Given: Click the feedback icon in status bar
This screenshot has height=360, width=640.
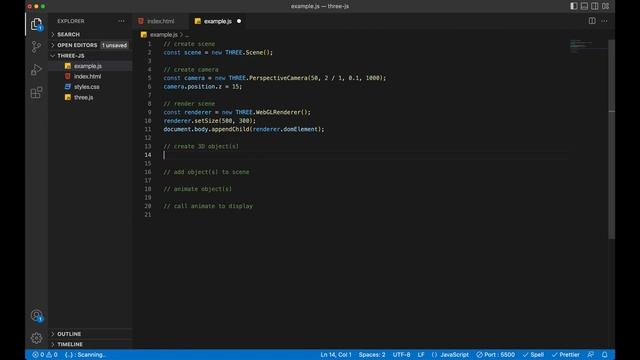Looking at the screenshot, I should (591, 355).
